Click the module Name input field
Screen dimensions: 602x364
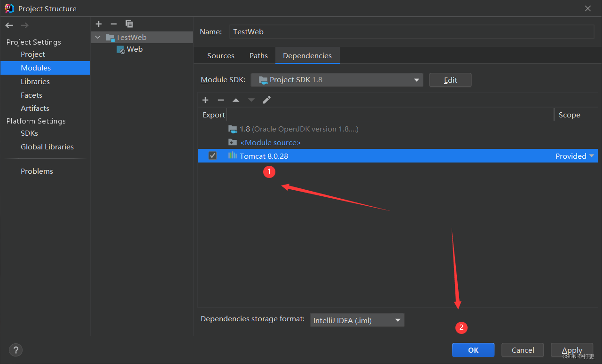412,32
